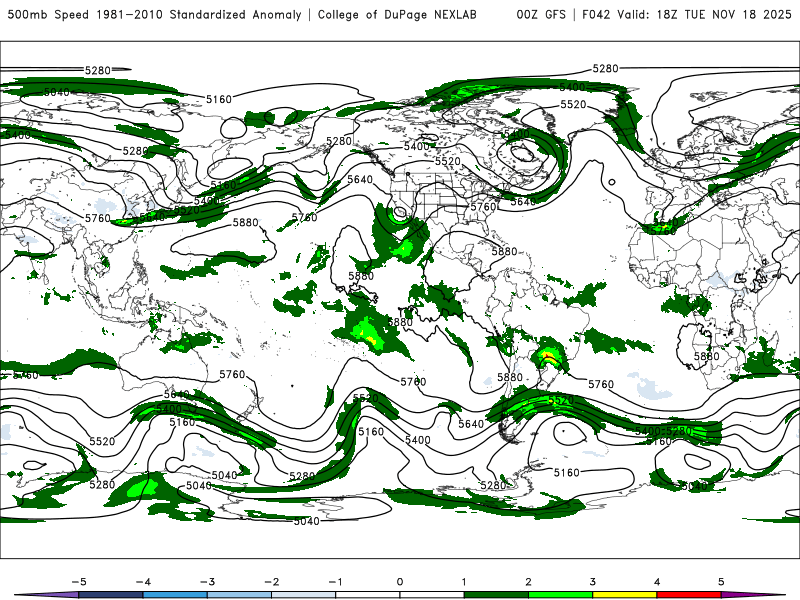Click the '-2' colorbar tick label
The width and height of the screenshot is (800, 600).
[x=271, y=582]
